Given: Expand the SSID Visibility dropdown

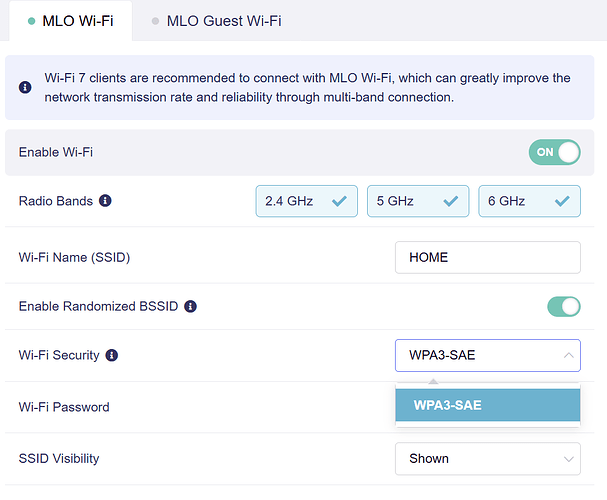Looking at the screenshot, I should coord(487,459).
